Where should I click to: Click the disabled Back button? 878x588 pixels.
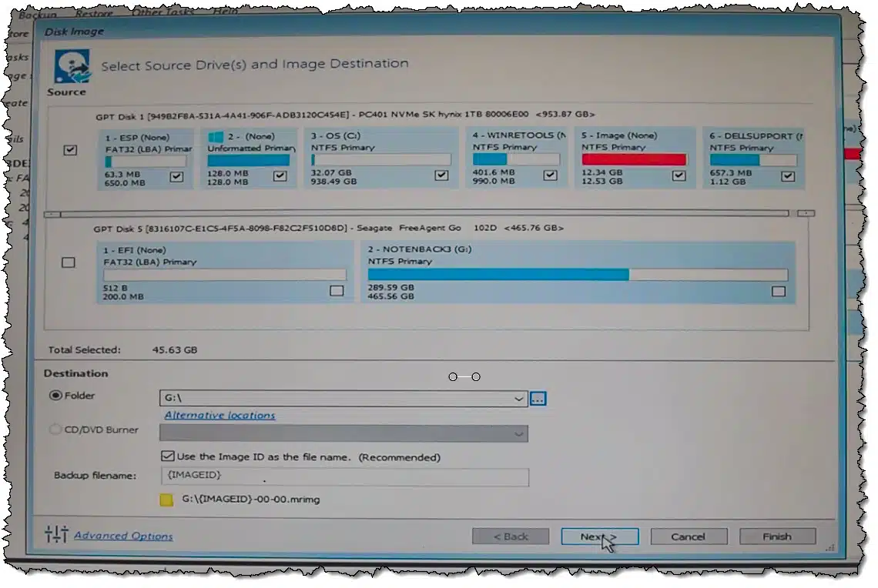pos(511,536)
